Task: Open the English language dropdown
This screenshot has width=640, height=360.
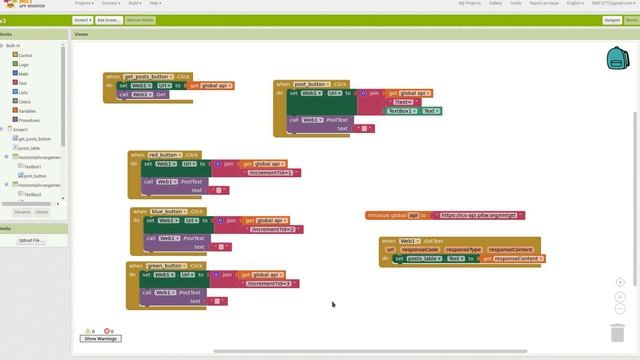Action: pyautogui.click(x=575, y=3)
